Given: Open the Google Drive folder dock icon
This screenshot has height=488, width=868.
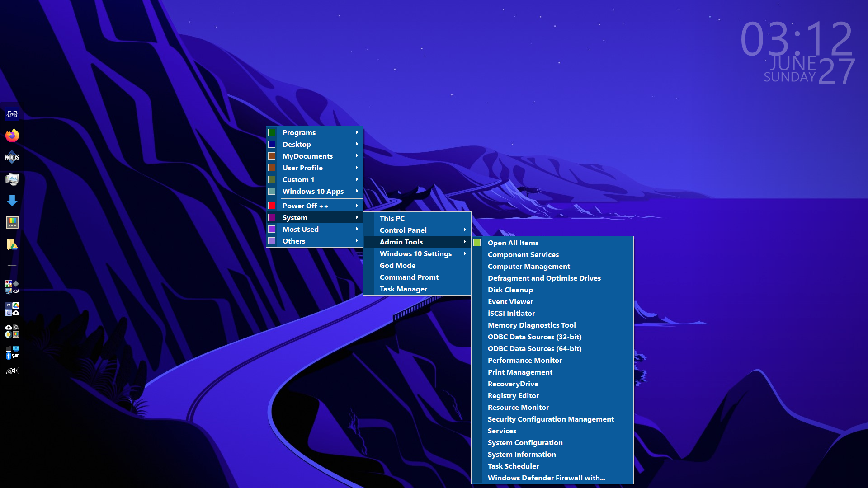Looking at the screenshot, I should point(12,244).
